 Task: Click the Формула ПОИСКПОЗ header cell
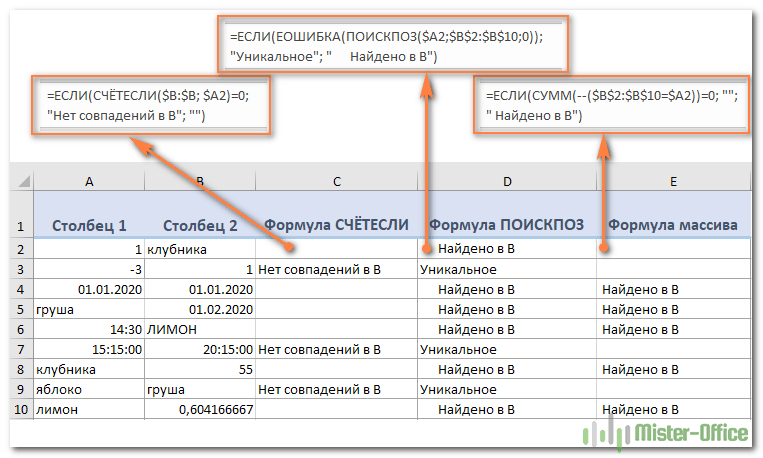point(507,215)
